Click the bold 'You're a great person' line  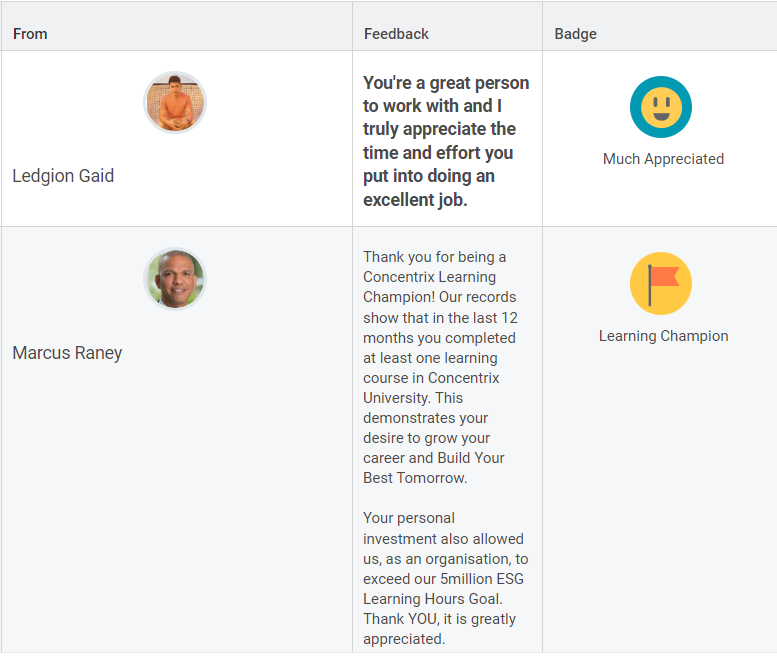click(446, 83)
